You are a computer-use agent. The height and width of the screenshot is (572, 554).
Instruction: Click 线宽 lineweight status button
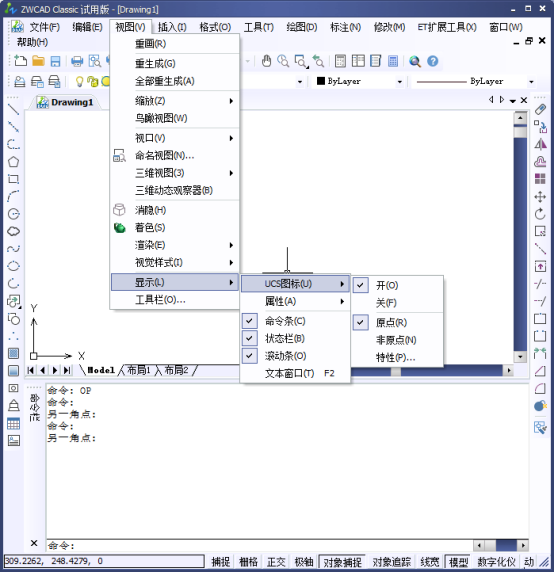[x=430, y=562]
